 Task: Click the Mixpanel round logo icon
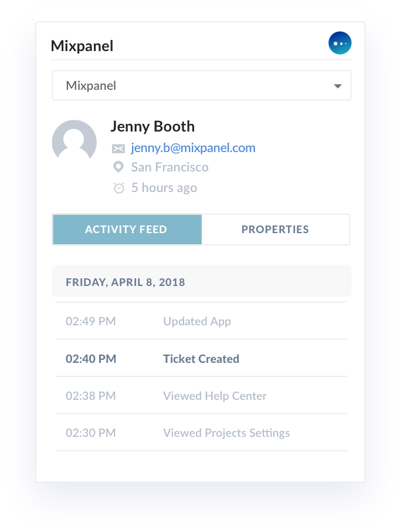[340, 43]
